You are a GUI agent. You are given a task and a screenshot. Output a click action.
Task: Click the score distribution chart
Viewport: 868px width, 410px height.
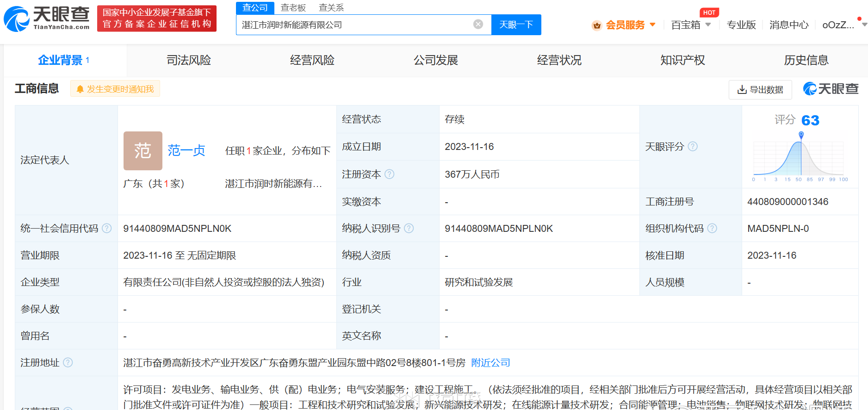(800, 157)
